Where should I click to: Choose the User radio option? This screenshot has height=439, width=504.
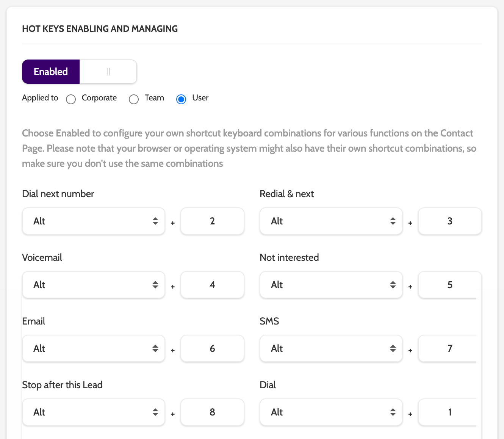181,99
